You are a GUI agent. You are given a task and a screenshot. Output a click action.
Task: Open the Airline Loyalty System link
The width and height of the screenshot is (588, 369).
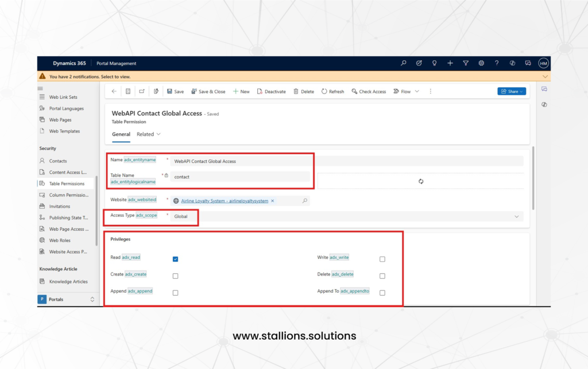pos(225,201)
